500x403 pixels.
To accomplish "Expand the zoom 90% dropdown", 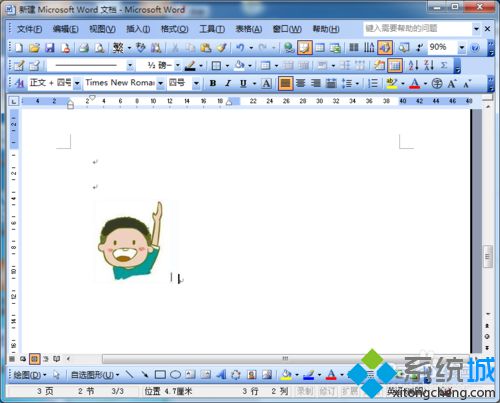I will [462, 48].
